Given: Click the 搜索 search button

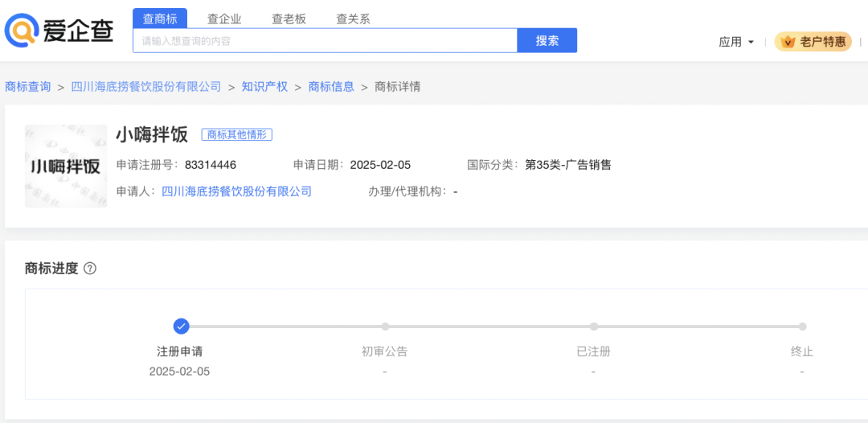Looking at the screenshot, I should point(547,40).
